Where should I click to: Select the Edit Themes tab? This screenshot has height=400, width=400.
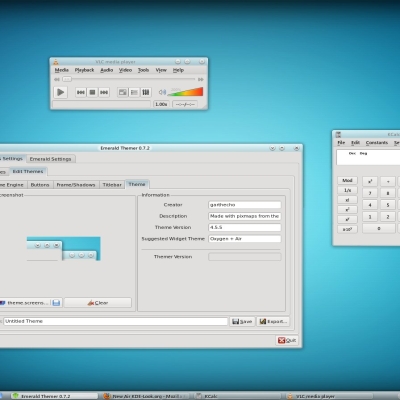28,171
